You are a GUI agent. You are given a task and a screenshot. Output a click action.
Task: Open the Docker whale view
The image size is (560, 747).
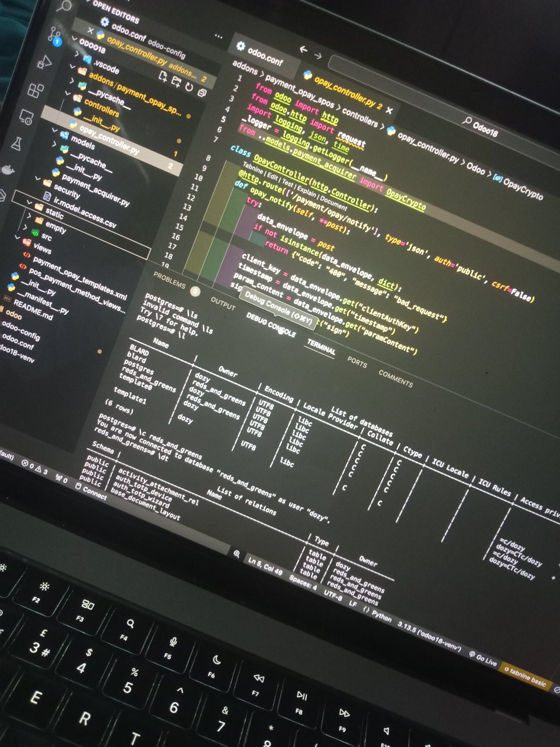click(x=7, y=170)
